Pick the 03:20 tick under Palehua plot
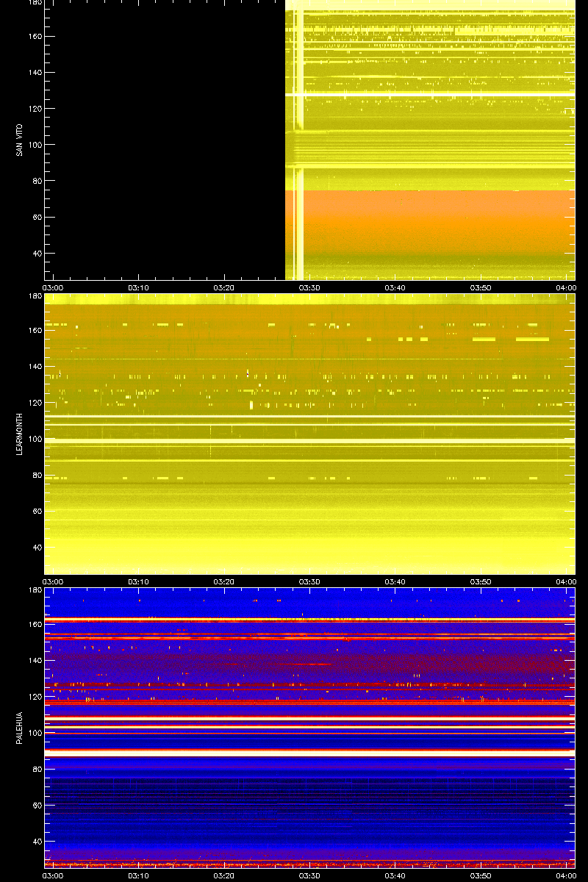Viewport: 588px width, 882px height. pyautogui.click(x=224, y=875)
